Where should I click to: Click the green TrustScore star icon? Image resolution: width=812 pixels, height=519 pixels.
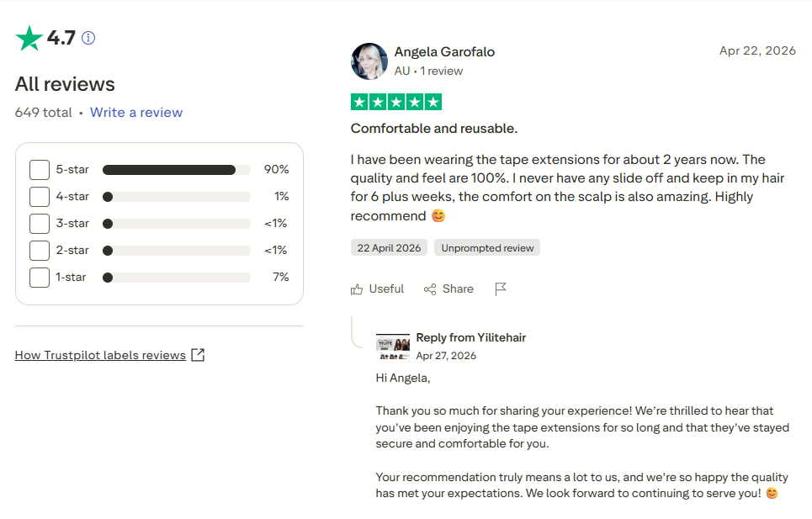pos(29,39)
